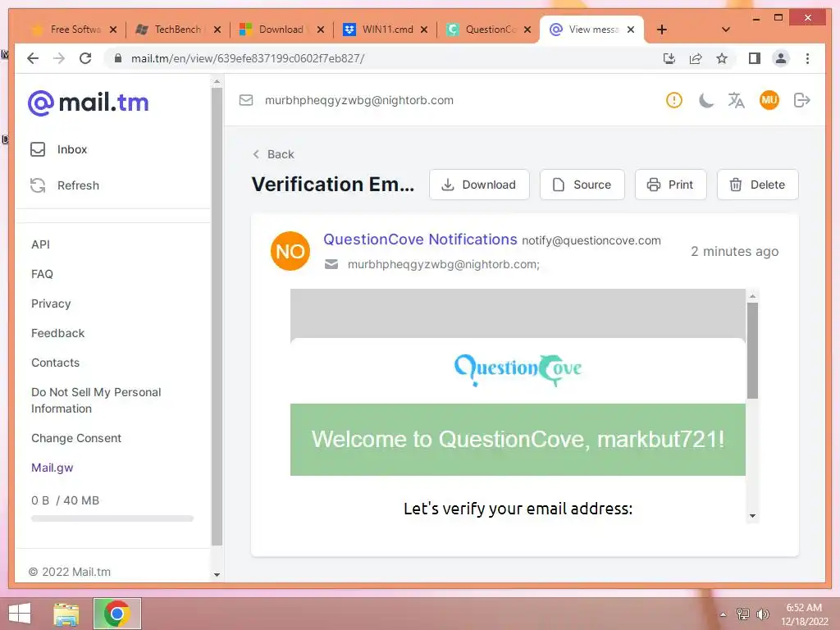The width and height of the screenshot is (840, 630).
Task: Click the small envelope icon before the recipient address
Action: tap(331, 264)
